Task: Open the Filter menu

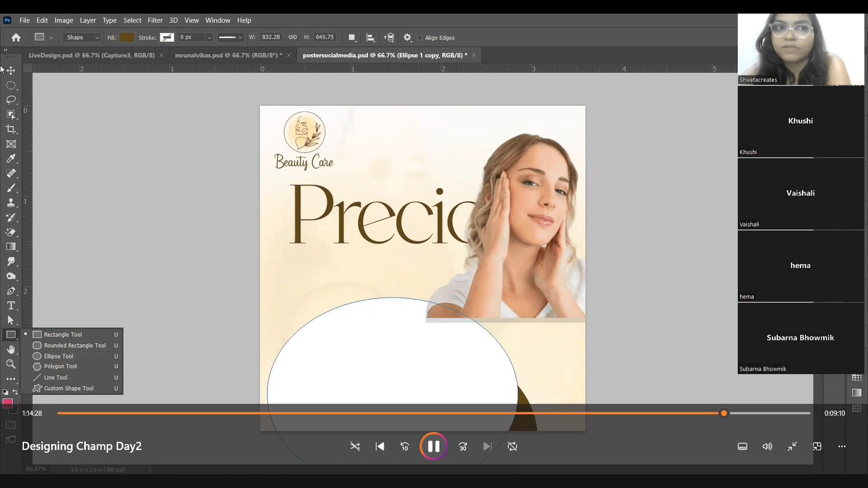Action: point(155,20)
